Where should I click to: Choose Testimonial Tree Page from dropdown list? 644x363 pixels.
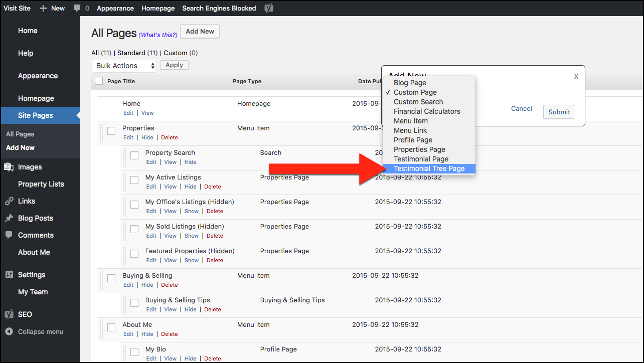pos(429,168)
